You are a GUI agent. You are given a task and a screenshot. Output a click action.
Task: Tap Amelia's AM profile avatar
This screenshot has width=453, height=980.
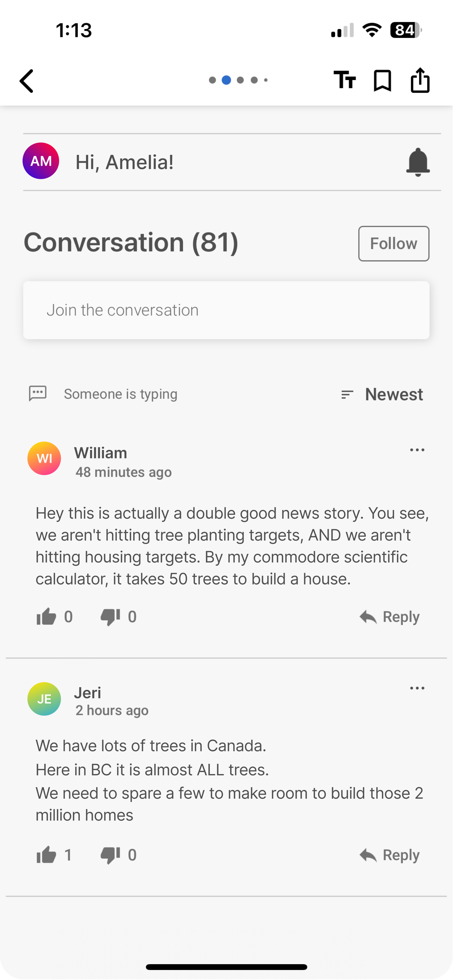41,161
